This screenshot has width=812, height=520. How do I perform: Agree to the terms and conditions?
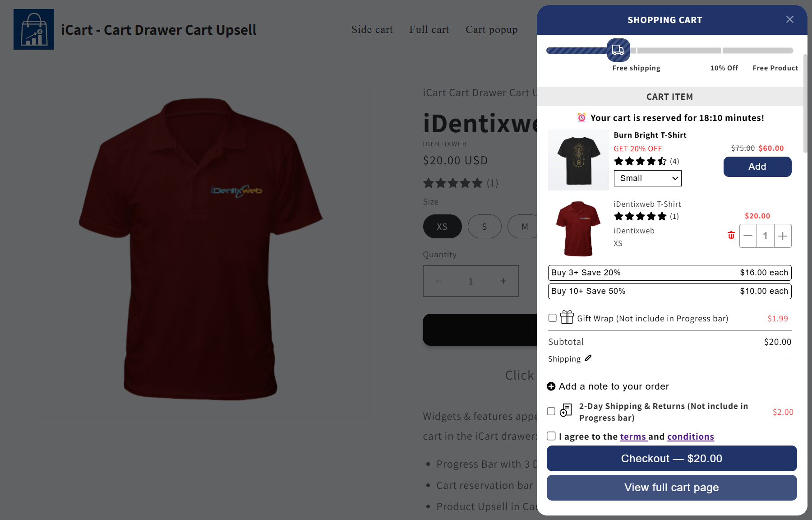click(x=551, y=436)
